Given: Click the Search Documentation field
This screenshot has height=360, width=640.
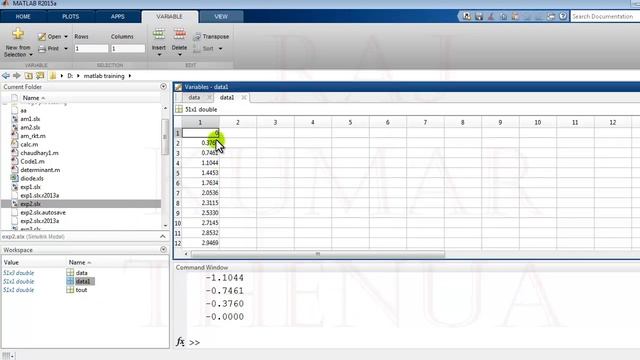Looking at the screenshot, I should [605, 16].
